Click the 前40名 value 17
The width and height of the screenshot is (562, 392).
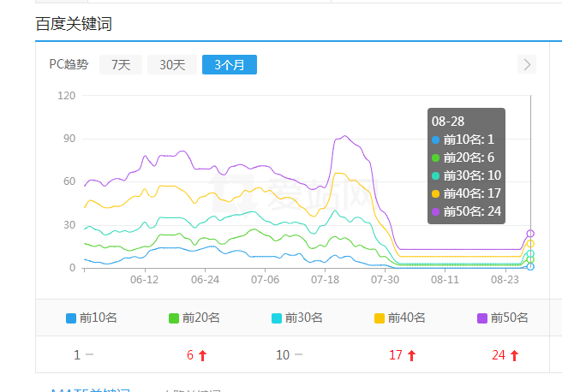click(396, 355)
